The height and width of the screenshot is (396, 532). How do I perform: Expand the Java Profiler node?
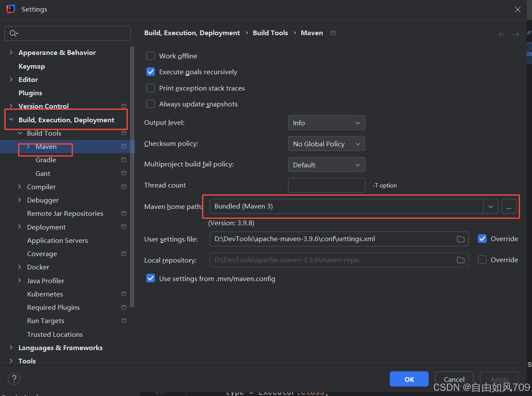(x=20, y=281)
